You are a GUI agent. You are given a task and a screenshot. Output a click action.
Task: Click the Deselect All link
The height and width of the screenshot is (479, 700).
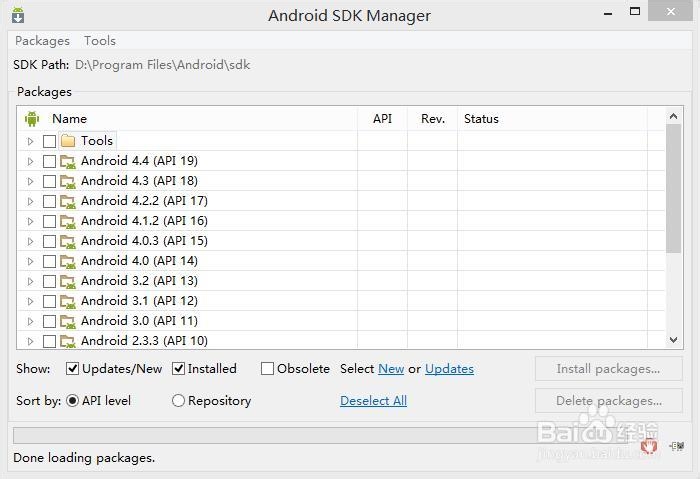373,401
